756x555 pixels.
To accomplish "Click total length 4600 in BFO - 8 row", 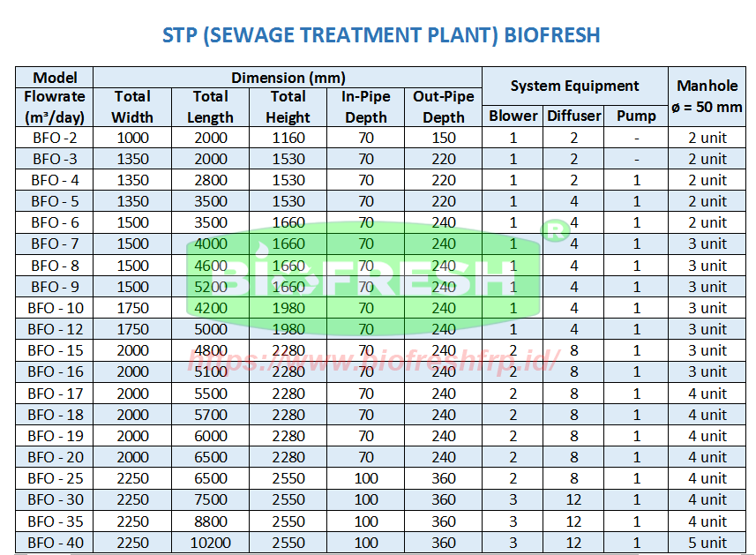I will tap(210, 266).
